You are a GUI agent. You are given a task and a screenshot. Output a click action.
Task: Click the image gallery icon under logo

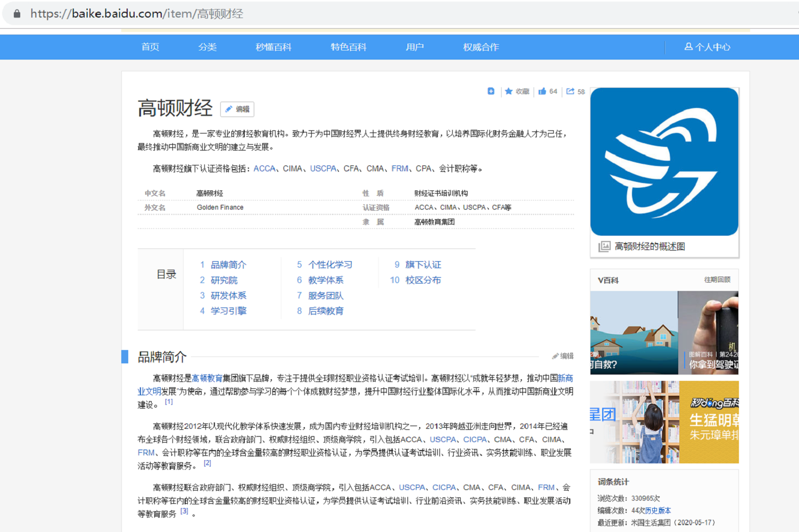tap(604, 246)
